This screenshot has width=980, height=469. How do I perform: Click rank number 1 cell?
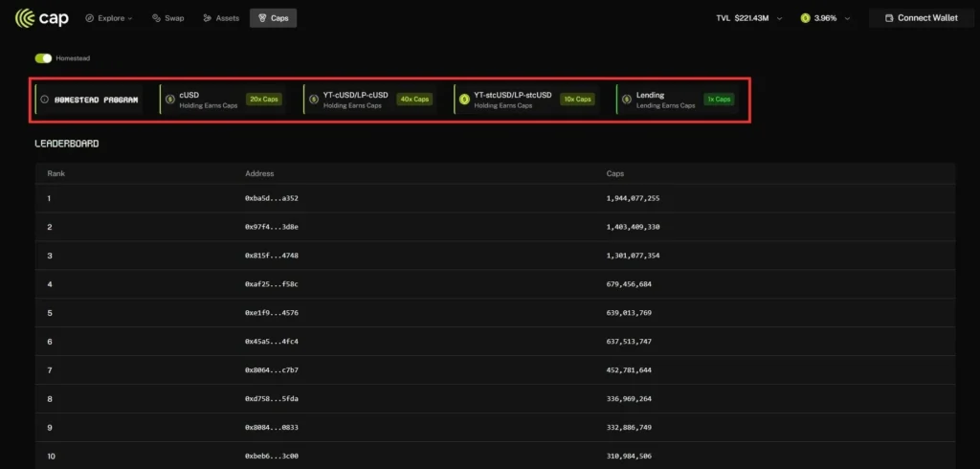pyautogui.click(x=50, y=198)
